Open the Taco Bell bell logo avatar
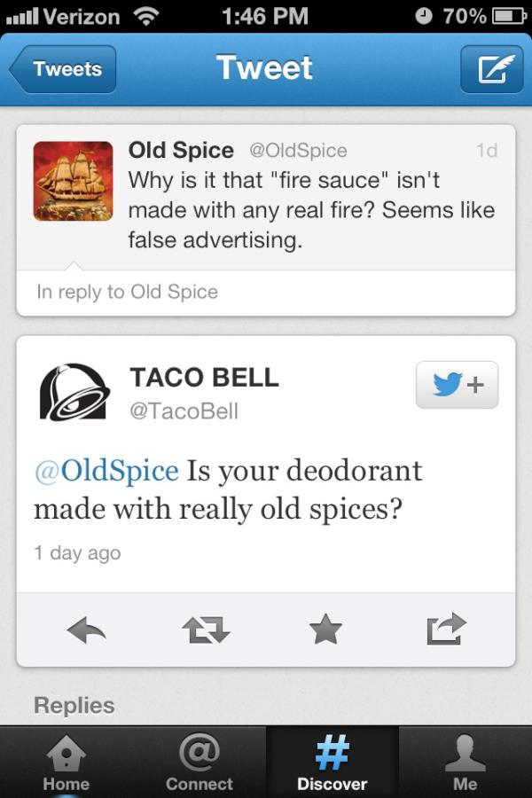The height and width of the screenshot is (798, 532). pos(74,392)
